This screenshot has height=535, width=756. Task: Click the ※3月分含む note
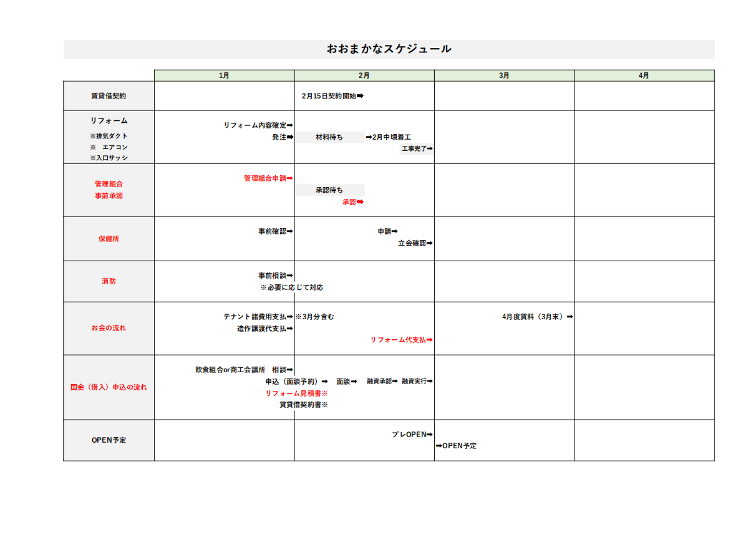315,317
